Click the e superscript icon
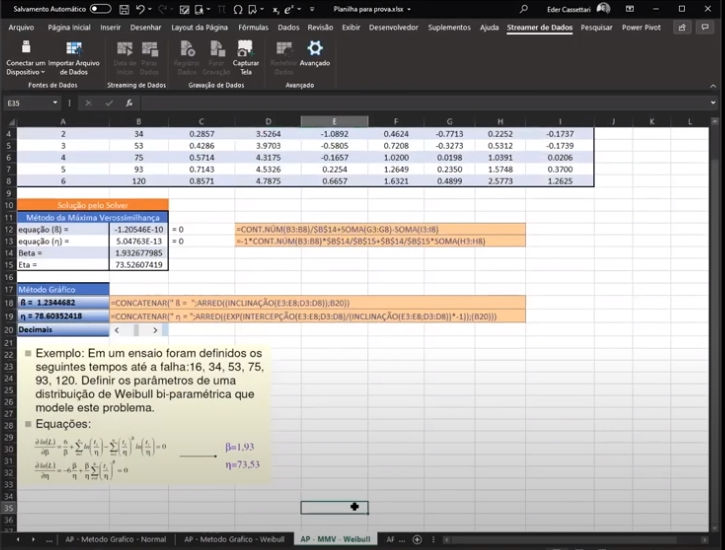The height and width of the screenshot is (550, 725). coord(289,9)
